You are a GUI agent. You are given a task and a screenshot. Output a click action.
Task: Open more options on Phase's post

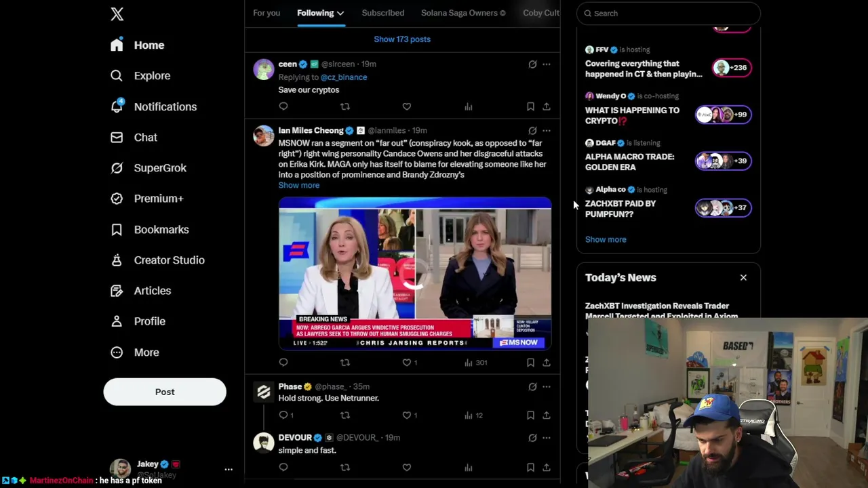click(x=547, y=387)
